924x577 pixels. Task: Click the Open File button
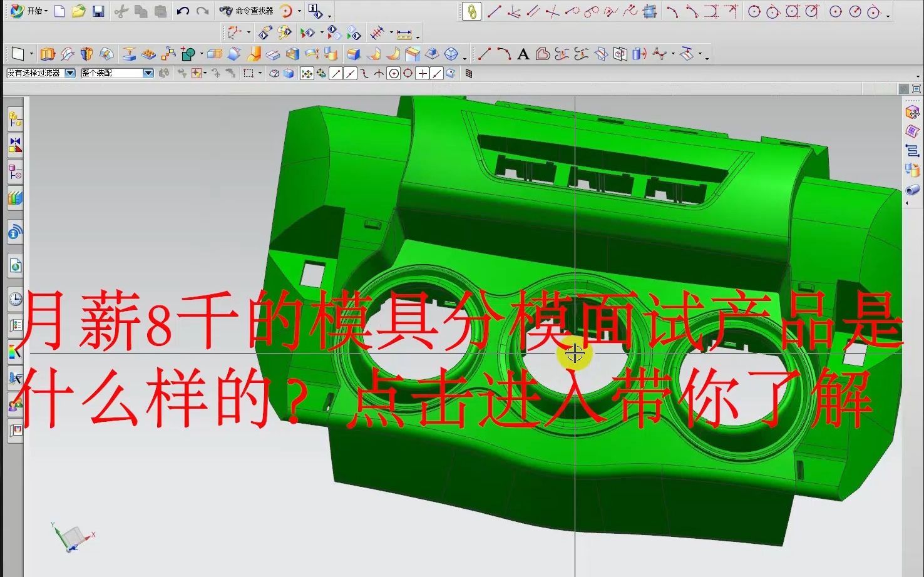click(78, 11)
